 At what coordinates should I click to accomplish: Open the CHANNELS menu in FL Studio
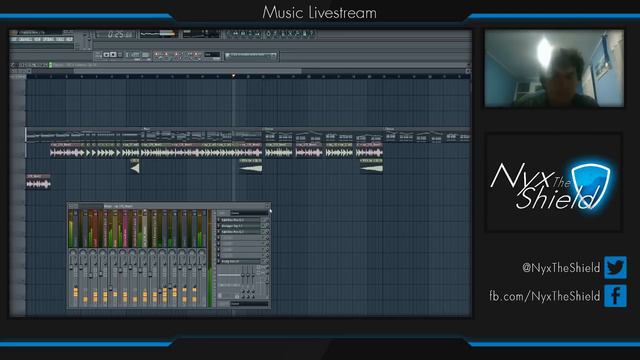(26, 39)
